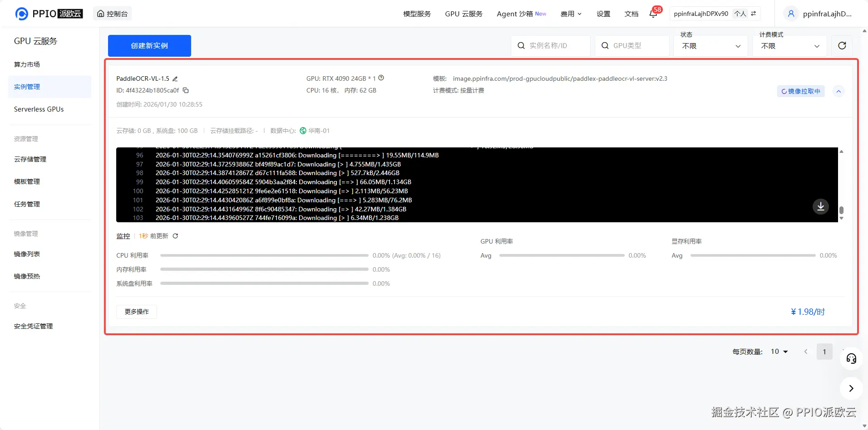Edit the PaddleOCR-VL-1.5 instance name
Viewport: 868px width, 430px height.
click(175, 79)
